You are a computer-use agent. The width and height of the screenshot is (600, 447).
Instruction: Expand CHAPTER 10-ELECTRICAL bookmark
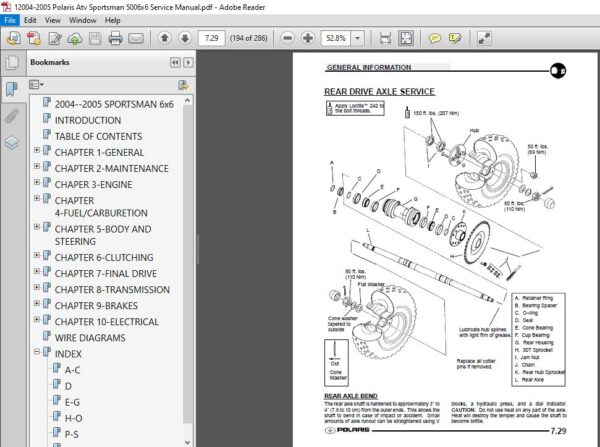37,319
